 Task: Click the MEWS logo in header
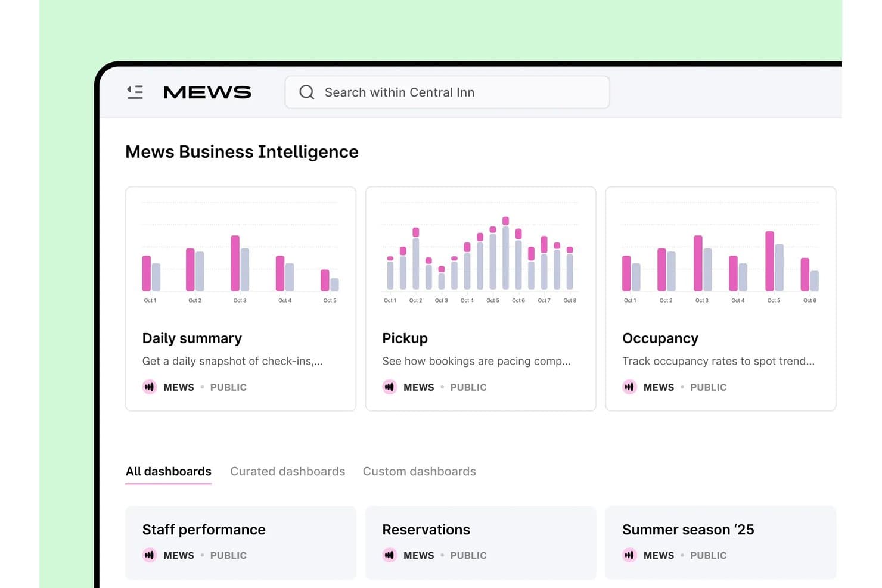pyautogui.click(x=207, y=92)
